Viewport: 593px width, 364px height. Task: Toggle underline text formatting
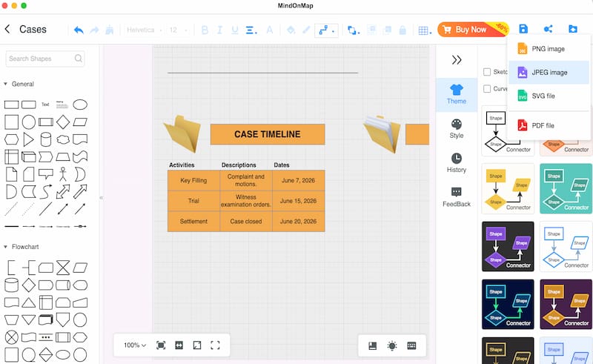(x=235, y=30)
